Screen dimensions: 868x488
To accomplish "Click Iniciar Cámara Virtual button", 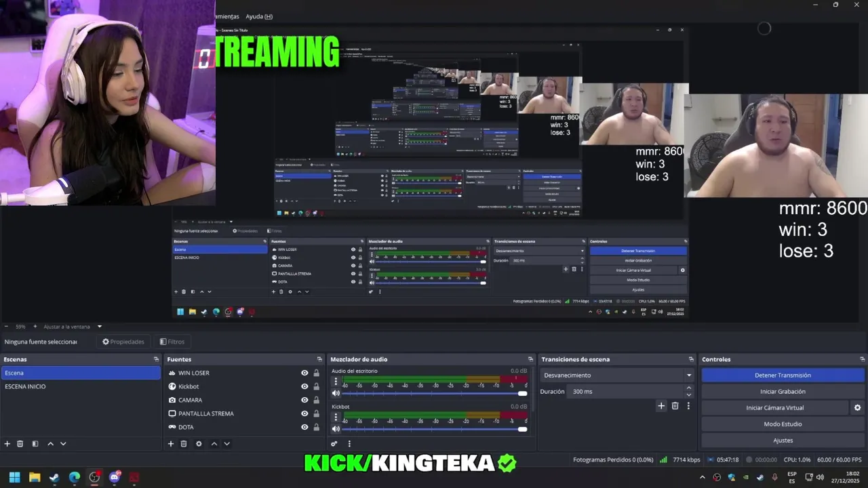I will (x=774, y=408).
